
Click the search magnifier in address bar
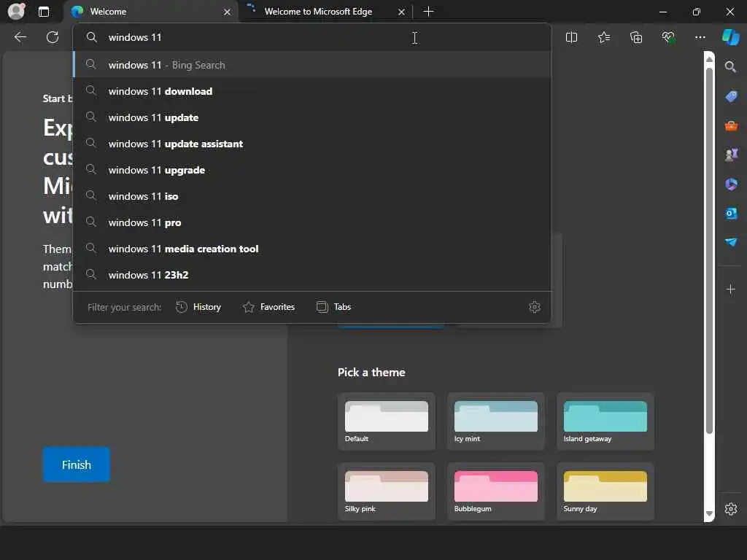tap(91, 37)
